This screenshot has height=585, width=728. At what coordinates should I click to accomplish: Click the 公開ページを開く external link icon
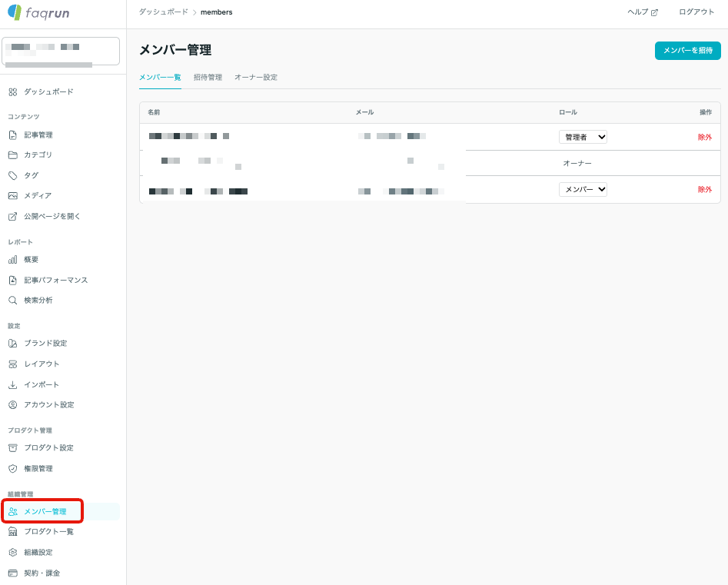point(13,216)
